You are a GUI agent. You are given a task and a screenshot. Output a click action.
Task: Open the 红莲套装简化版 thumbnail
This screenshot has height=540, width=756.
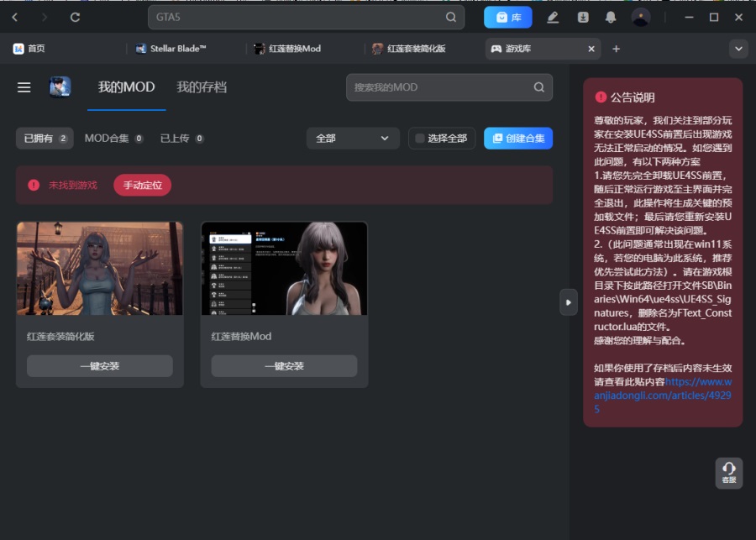coord(100,269)
